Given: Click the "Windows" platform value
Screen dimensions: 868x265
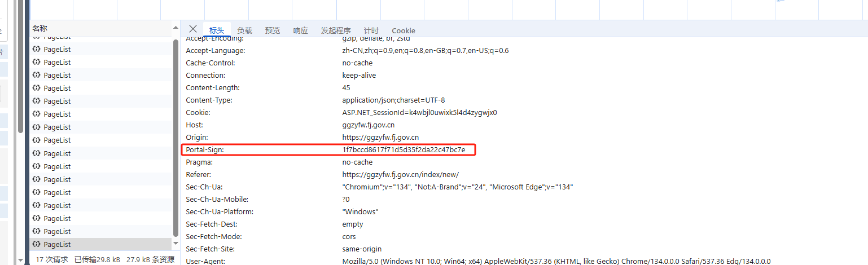Looking at the screenshot, I should coord(360,211).
